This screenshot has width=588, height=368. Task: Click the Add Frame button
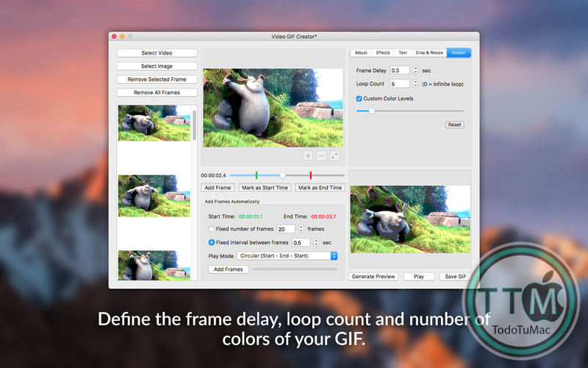coord(218,188)
